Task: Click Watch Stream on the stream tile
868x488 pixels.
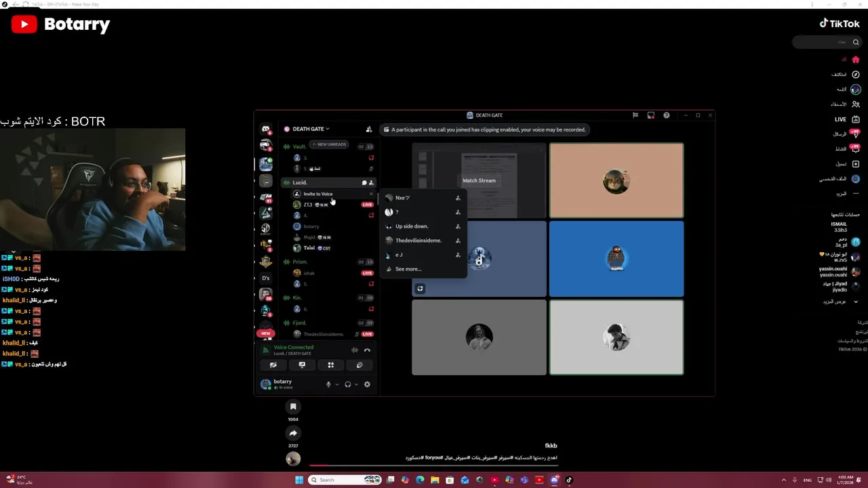Action: (479, 180)
